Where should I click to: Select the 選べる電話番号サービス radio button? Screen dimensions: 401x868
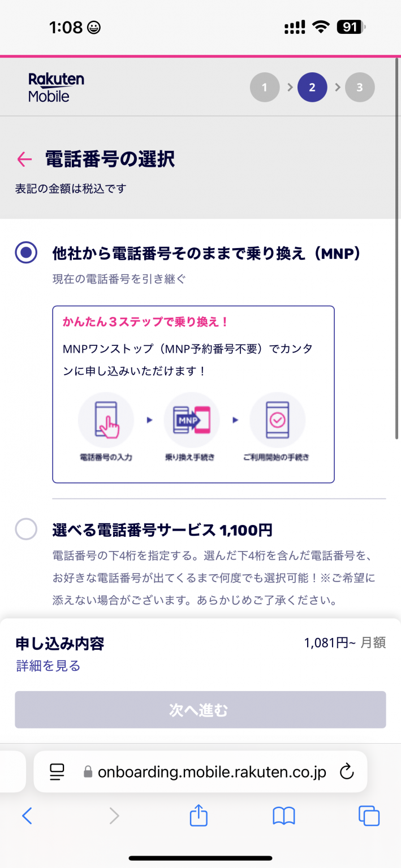tap(26, 530)
